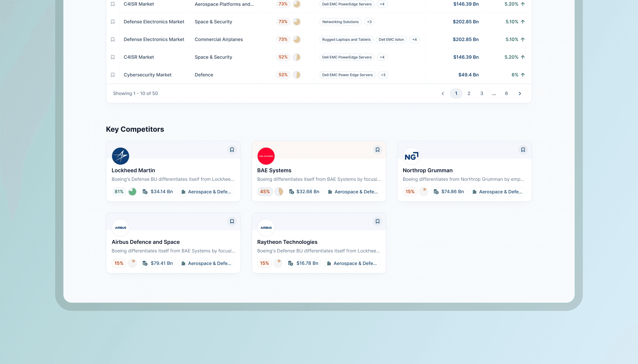The image size is (638, 364).
Task: Open the Rugged Laptops and Tablets tag
Action: (346, 39)
